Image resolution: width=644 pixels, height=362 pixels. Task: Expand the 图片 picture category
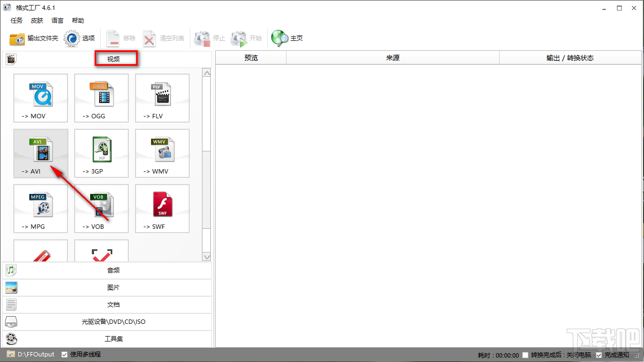pyautogui.click(x=107, y=287)
